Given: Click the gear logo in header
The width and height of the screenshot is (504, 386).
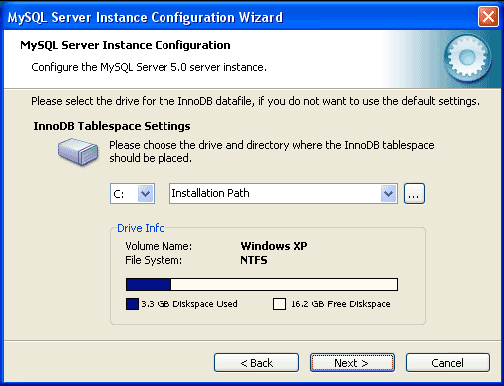Looking at the screenshot, I should pos(467,58).
